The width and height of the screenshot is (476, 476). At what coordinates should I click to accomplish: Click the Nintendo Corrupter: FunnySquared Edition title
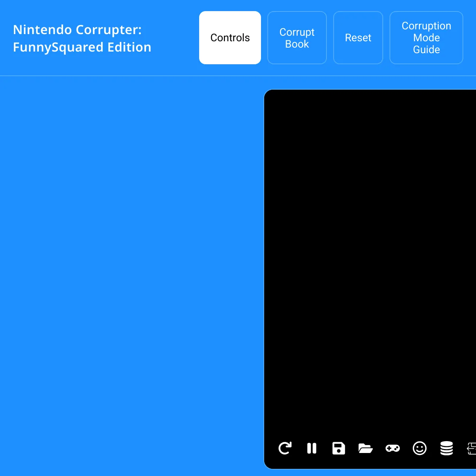[x=82, y=38]
